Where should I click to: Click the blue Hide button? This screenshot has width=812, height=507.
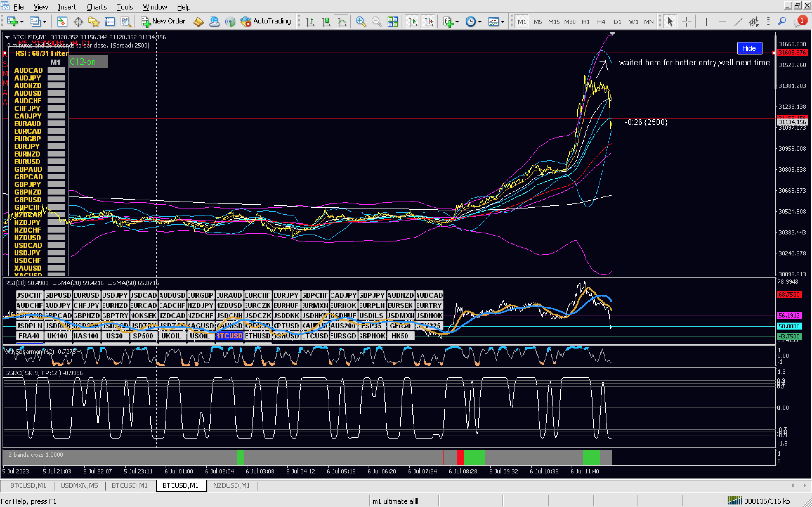[x=749, y=48]
